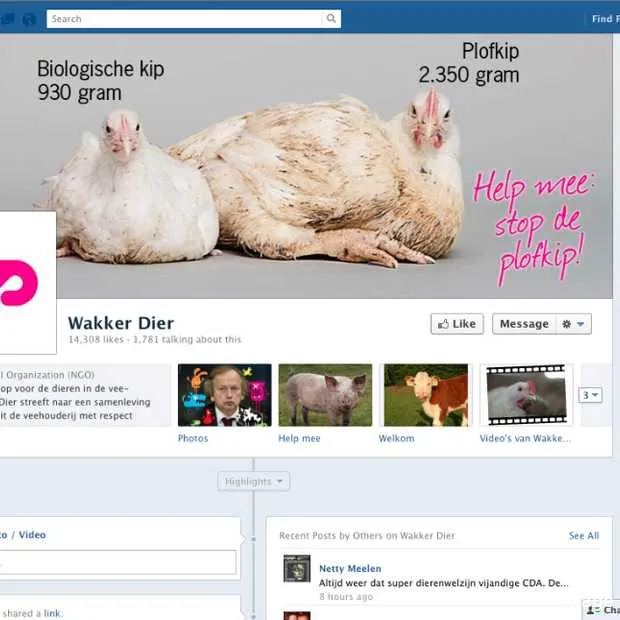Click the 8 hours ago timestamp
Image resolution: width=620 pixels, height=620 pixels.
(x=346, y=596)
